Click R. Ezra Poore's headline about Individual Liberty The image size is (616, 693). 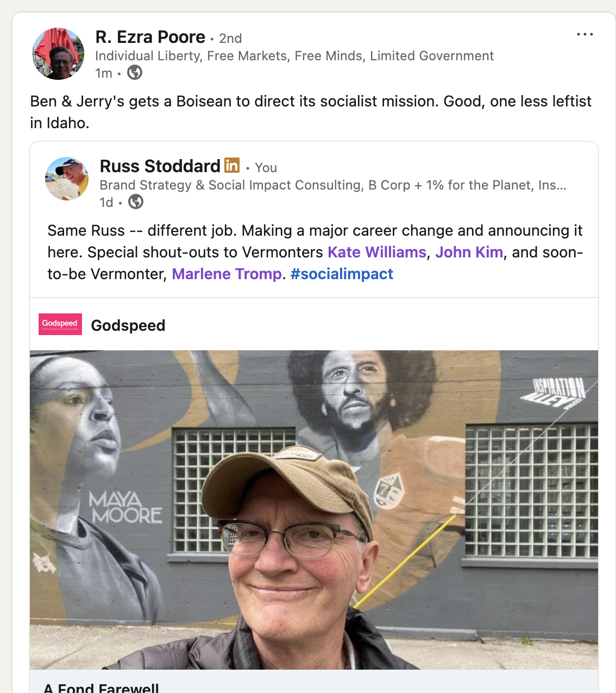coord(294,56)
